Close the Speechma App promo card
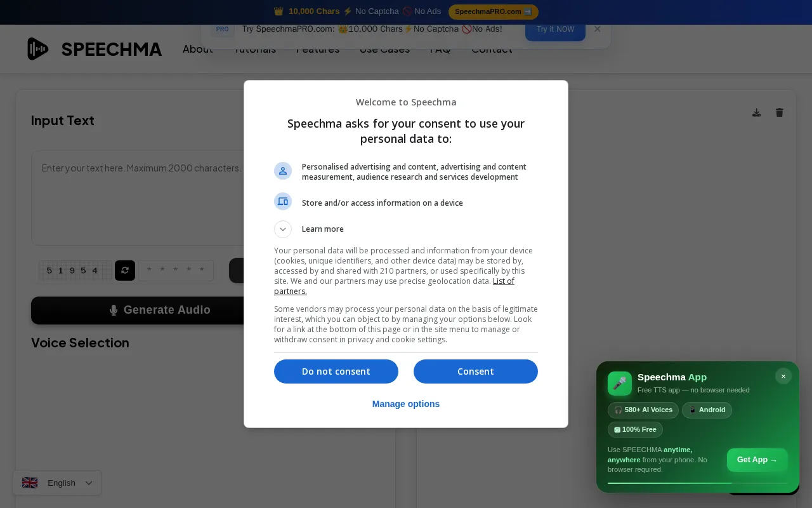 coord(783,377)
